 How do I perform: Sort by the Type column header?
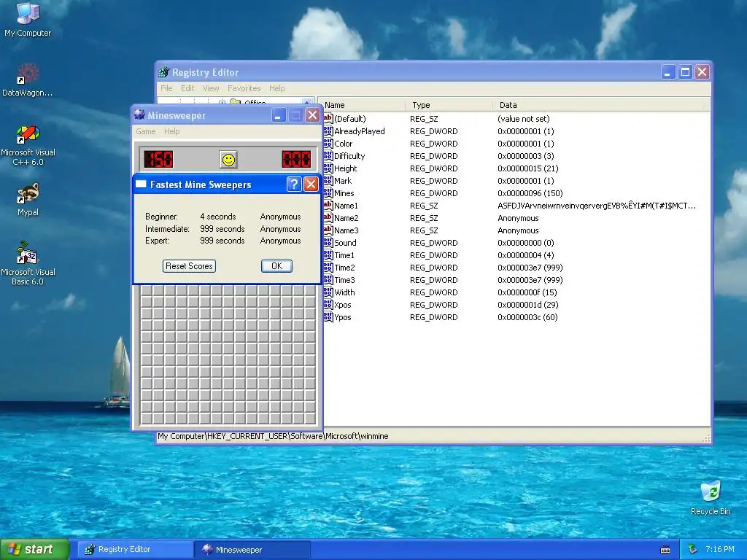(x=449, y=105)
